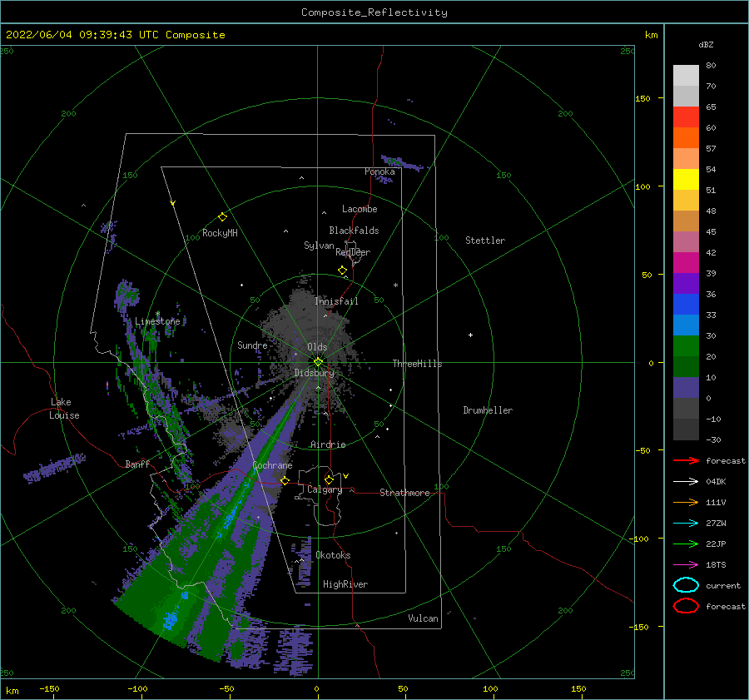This screenshot has height=700, width=749.
Task: Click the light gray 80 dBZ swatch
Action: tap(686, 75)
